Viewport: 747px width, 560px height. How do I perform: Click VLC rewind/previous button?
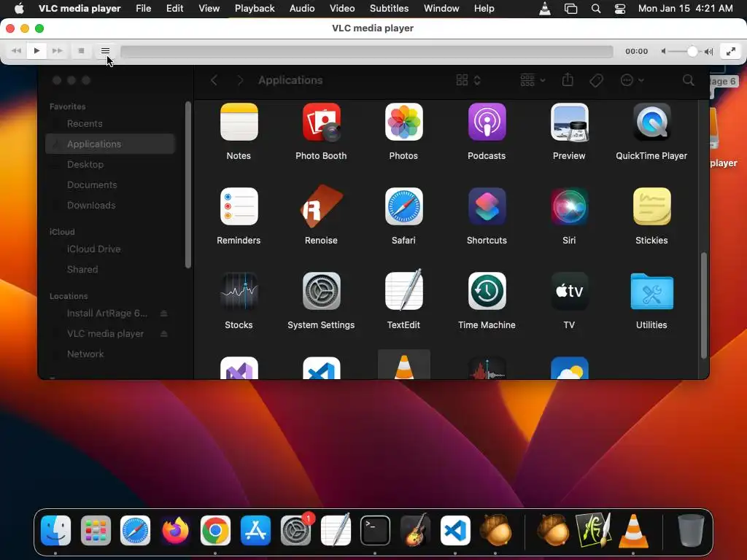point(16,51)
